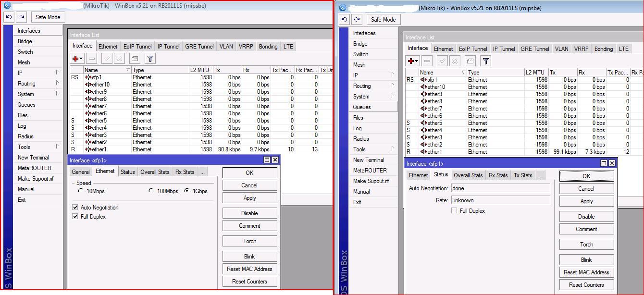The width and height of the screenshot is (644, 295).
Task: Open Overall Stats tab in left dialog
Action: 155,172
